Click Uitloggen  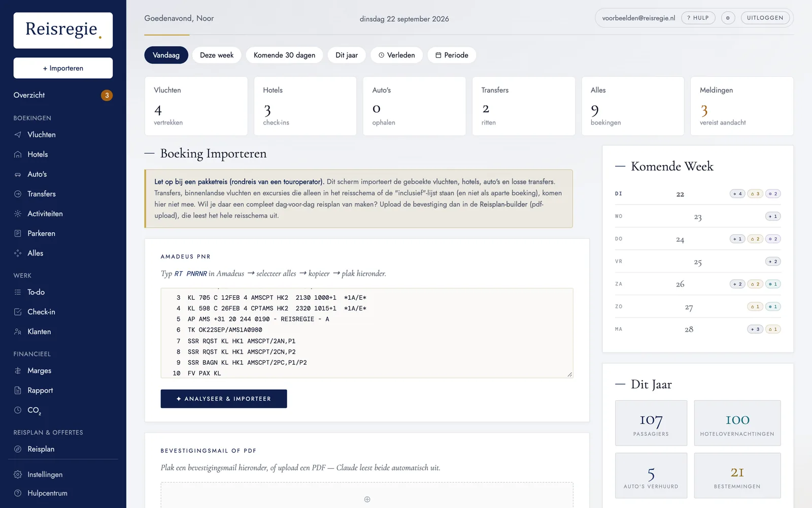pos(765,18)
